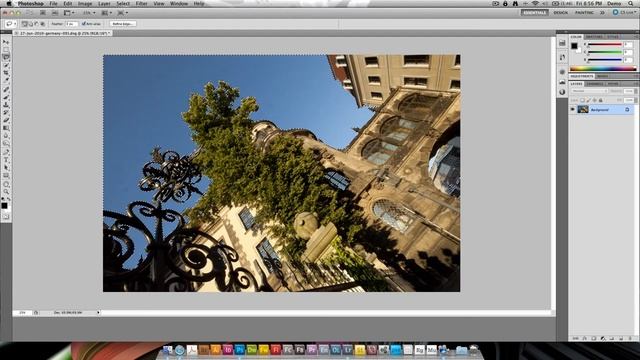Open Dreamweaver from the Dock
Screen dimensions: 640x360
pyautogui.click(x=252, y=350)
